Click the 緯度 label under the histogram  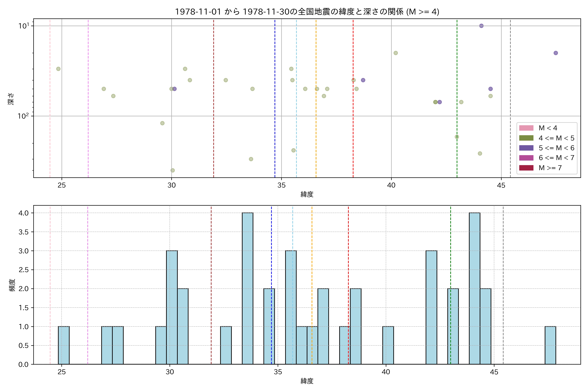(307, 381)
